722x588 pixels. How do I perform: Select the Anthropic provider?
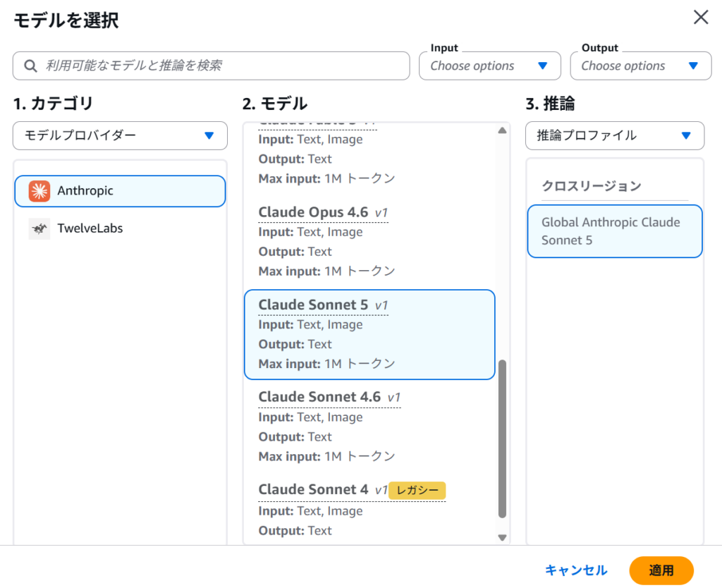[x=120, y=191]
